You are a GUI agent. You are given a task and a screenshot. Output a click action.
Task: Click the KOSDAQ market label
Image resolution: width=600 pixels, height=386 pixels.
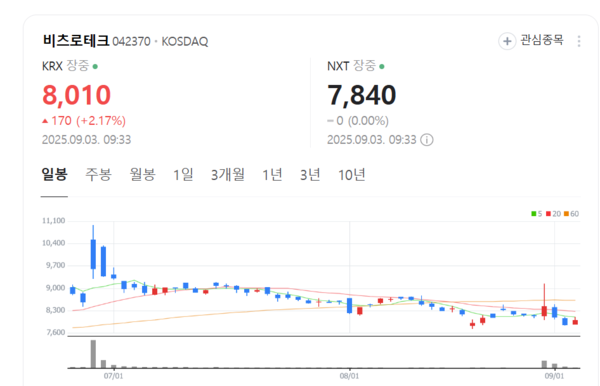[x=185, y=41]
